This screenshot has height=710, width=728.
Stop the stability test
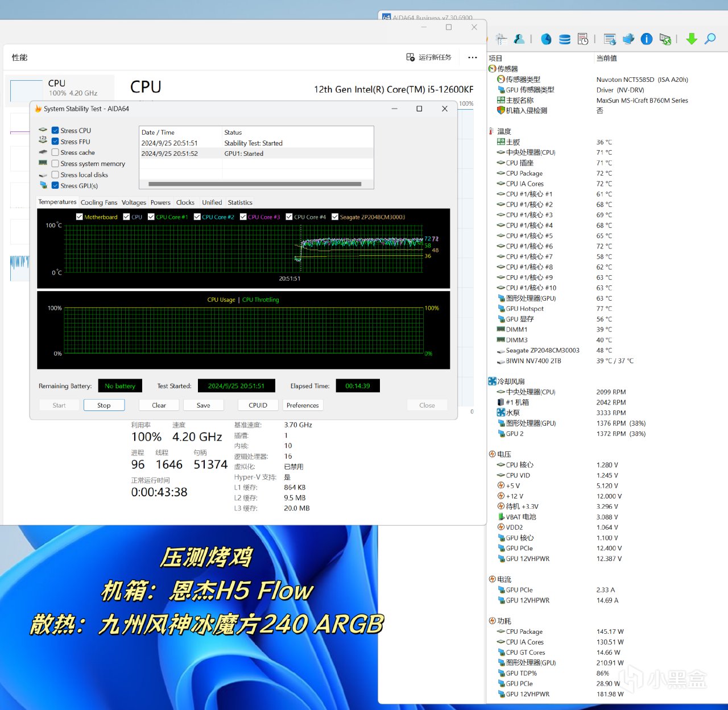click(104, 405)
